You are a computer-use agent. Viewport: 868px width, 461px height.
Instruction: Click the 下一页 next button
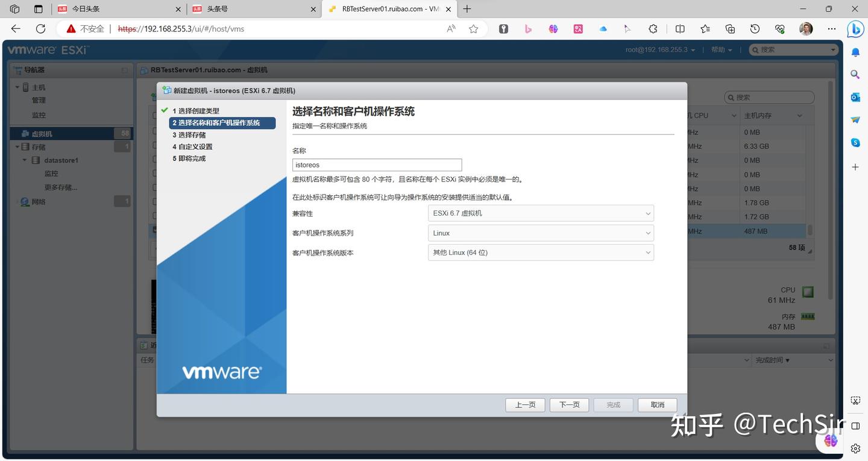pyautogui.click(x=569, y=405)
